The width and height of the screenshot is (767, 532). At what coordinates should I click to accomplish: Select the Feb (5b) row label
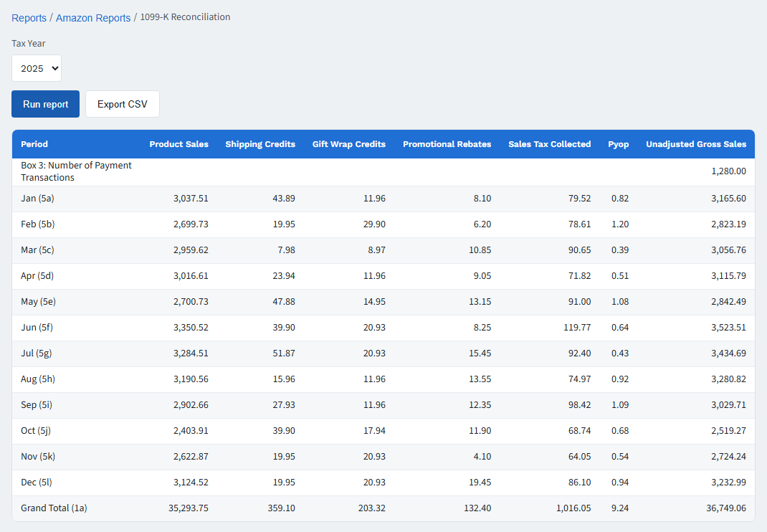point(38,224)
